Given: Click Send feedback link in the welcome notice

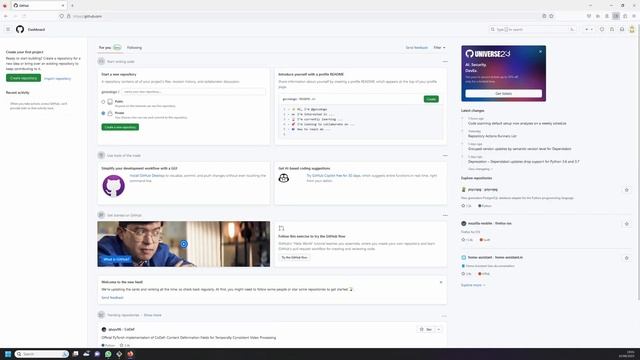Looking at the screenshot, I should (112, 298).
